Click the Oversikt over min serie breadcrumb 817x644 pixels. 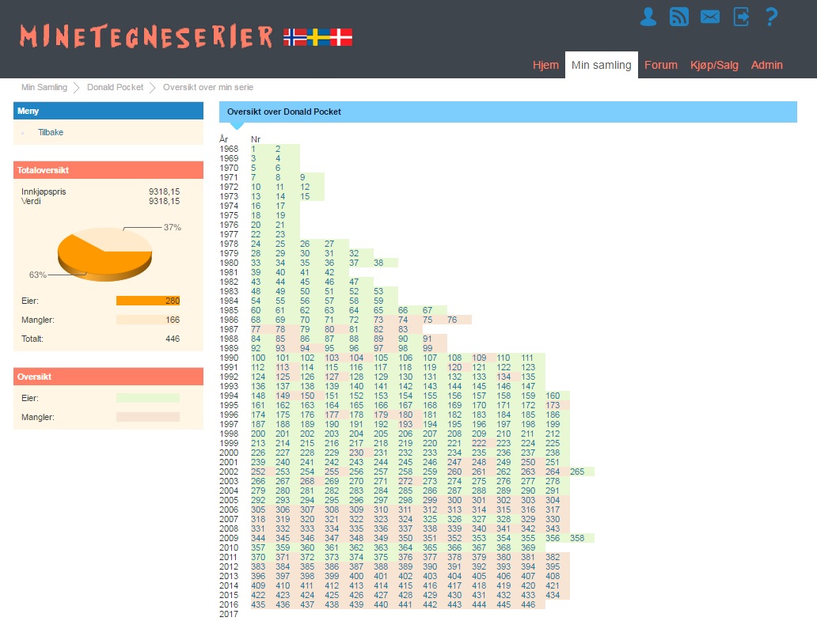pos(208,88)
